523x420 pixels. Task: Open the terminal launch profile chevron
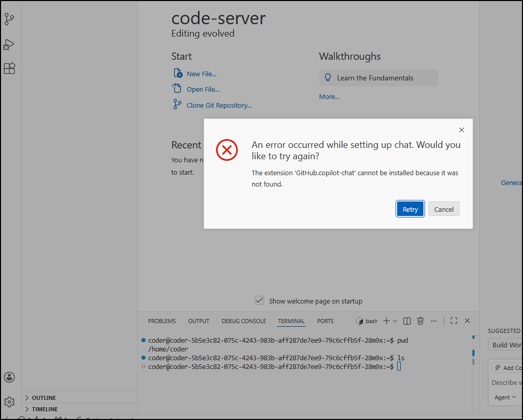pos(395,321)
